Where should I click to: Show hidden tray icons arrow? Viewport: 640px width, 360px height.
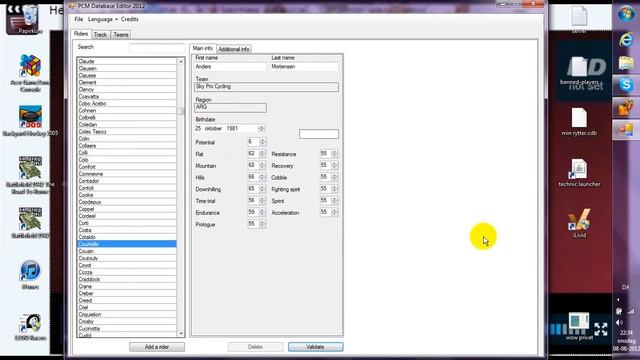coord(618,300)
